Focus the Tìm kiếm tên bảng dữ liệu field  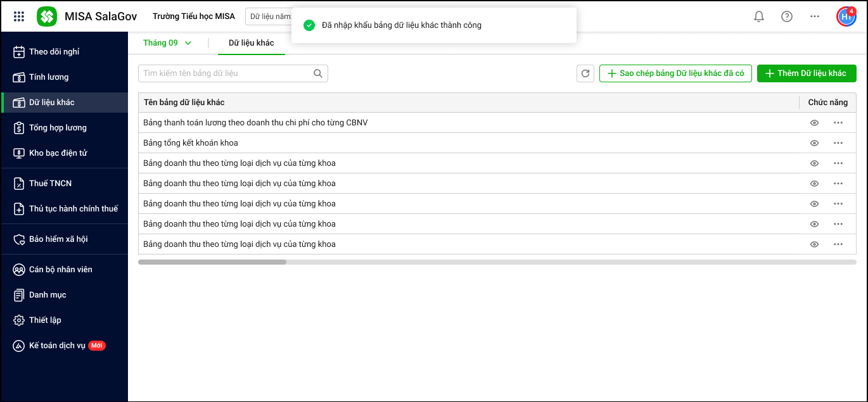tap(225, 73)
